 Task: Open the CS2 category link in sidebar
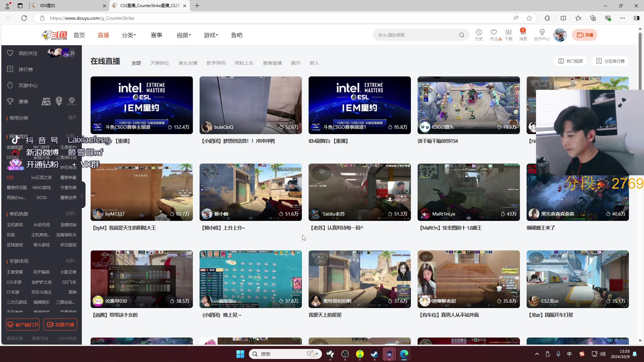[x=10, y=178]
